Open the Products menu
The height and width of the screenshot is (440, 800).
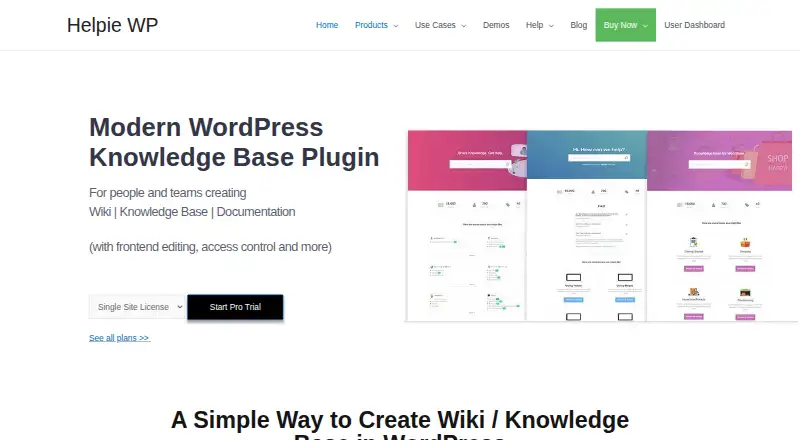(371, 25)
